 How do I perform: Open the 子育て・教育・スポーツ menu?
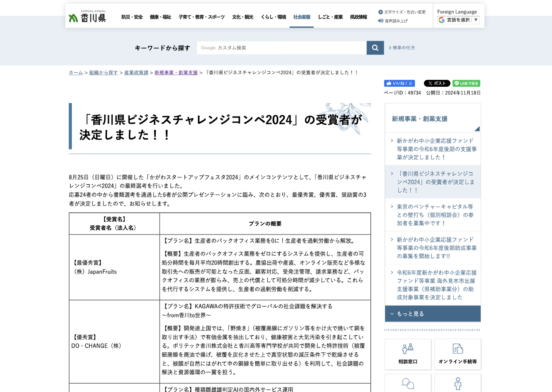coord(201,17)
